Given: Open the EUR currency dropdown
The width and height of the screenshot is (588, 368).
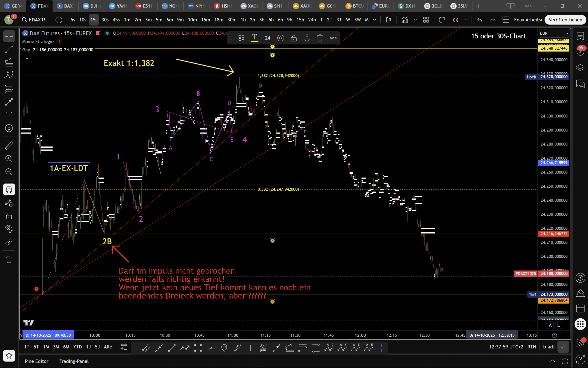Looking at the screenshot, I should click(554, 33).
